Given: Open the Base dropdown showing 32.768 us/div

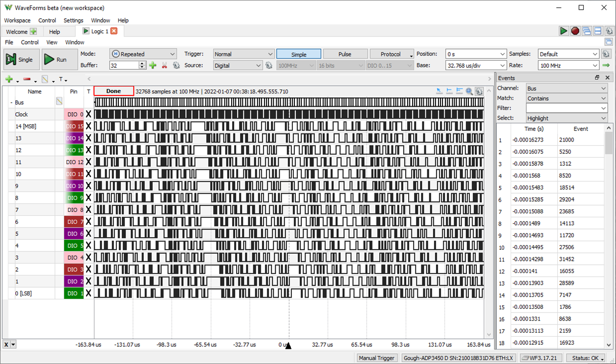Looking at the screenshot, I should [x=476, y=65].
